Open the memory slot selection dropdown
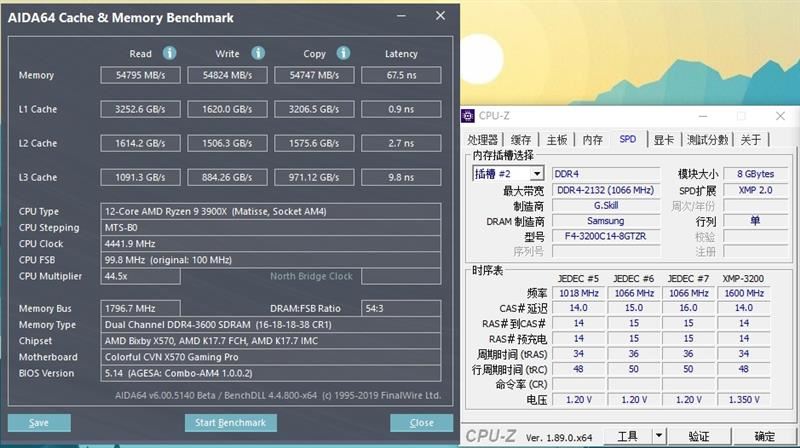Screen dimensions: 800x448 coord(537,174)
